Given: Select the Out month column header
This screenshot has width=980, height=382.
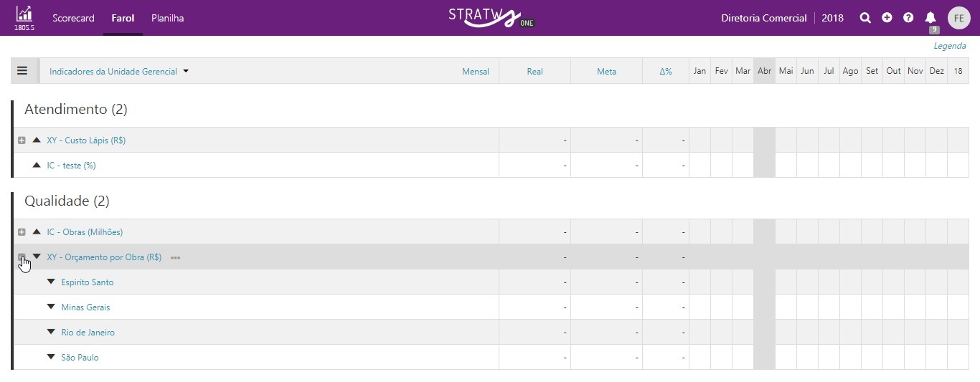Looking at the screenshot, I should pyautogui.click(x=893, y=71).
